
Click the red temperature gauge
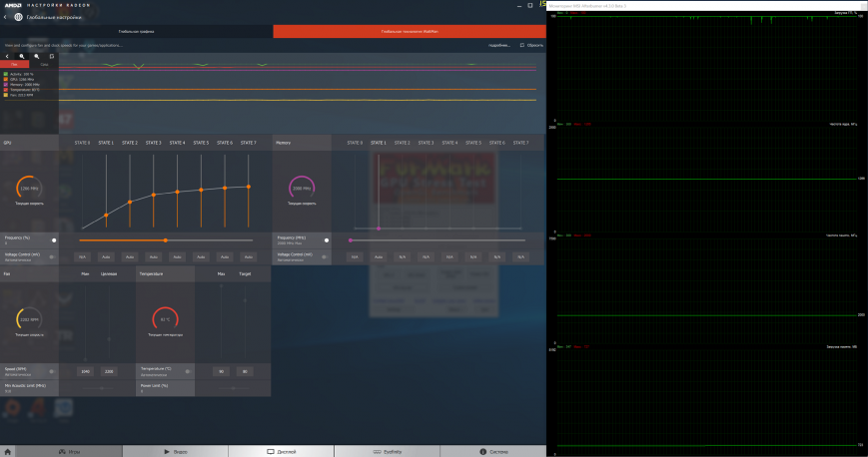coord(165,319)
